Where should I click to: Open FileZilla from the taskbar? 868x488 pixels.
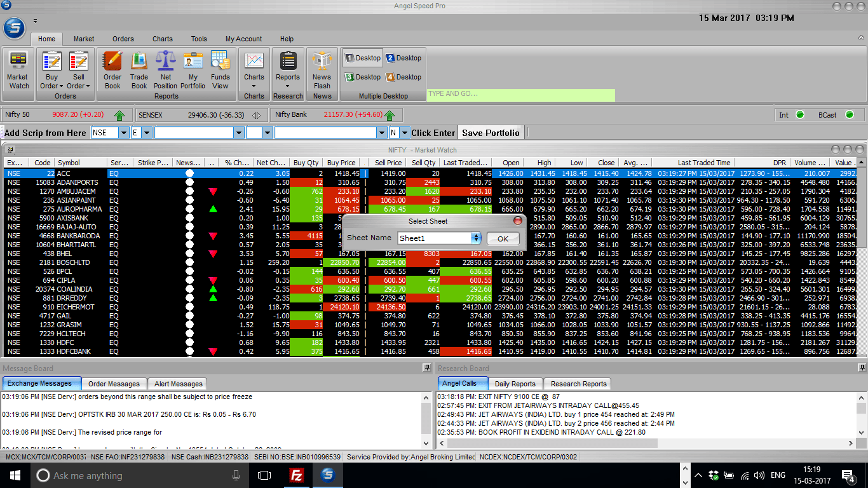coord(296,475)
